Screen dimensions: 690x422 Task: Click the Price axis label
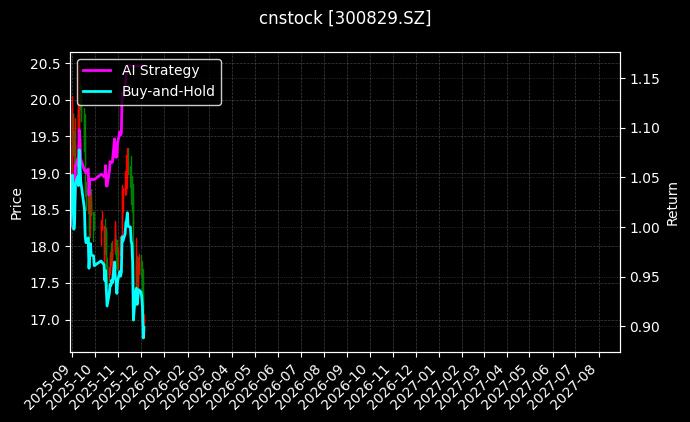(x=16, y=204)
